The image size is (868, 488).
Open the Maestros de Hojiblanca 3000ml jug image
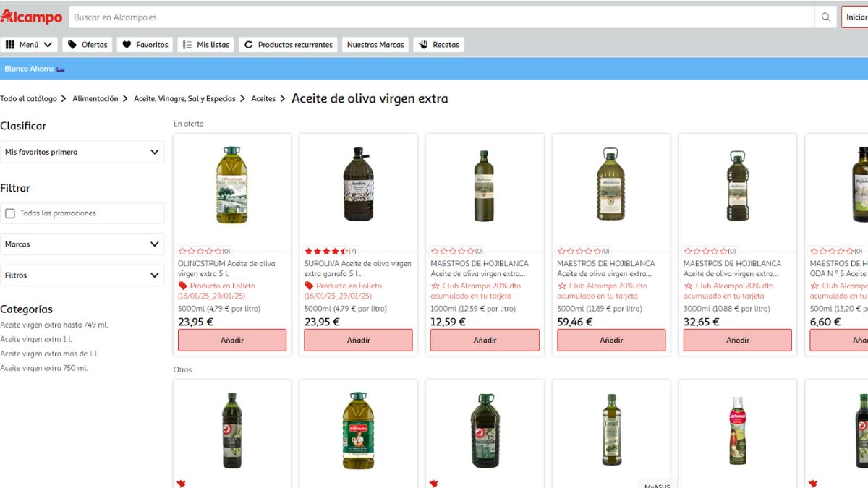(x=737, y=186)
